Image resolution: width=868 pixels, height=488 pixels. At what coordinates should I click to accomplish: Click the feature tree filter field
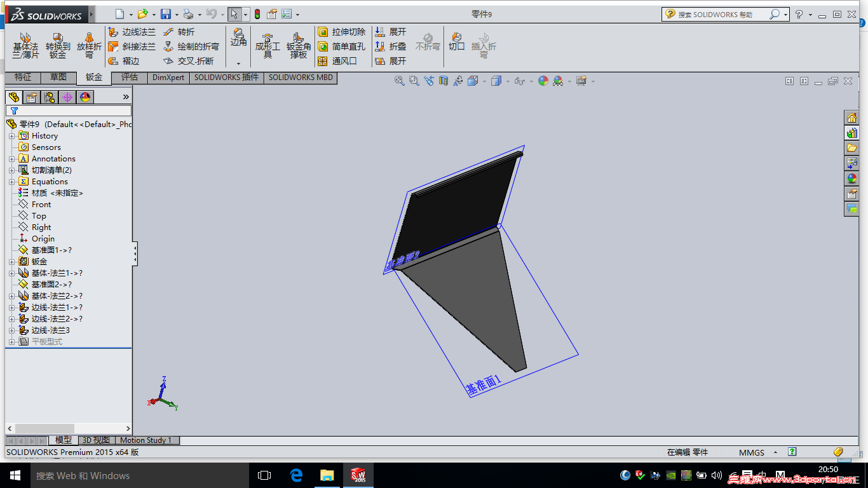(69, 111)
